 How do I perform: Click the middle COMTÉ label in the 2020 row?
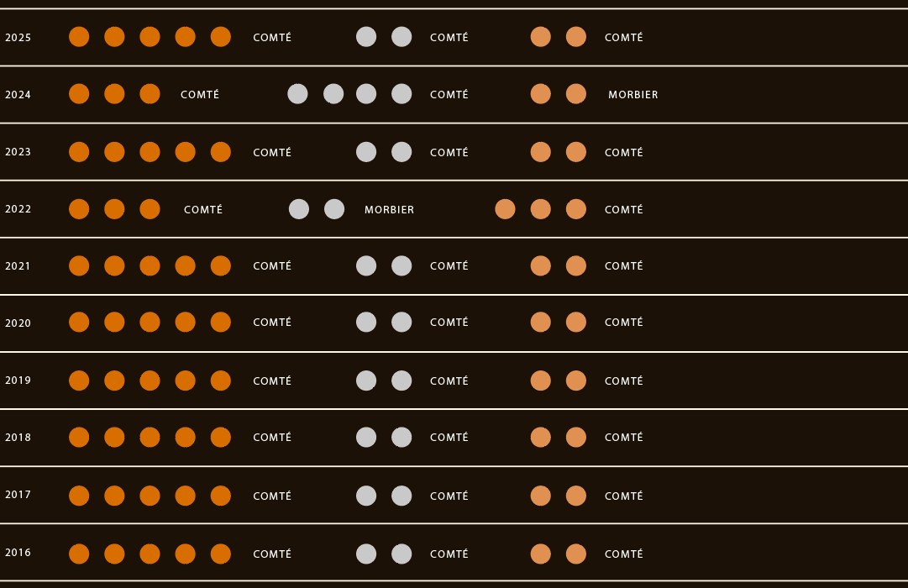point(449,322)
